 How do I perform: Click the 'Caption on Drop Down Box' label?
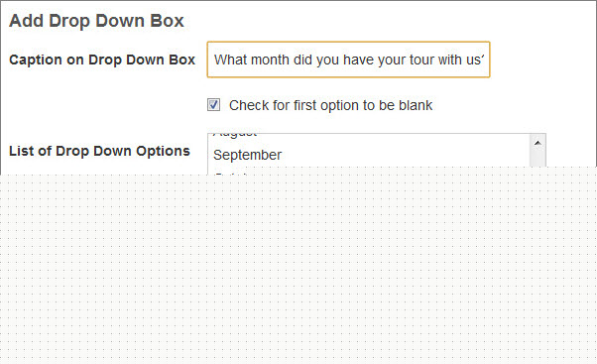102,60
